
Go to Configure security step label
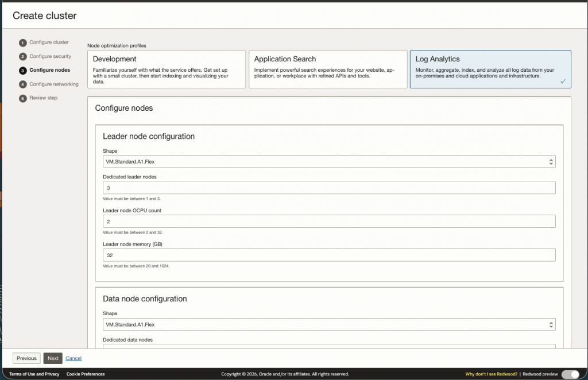click(51, 57)
